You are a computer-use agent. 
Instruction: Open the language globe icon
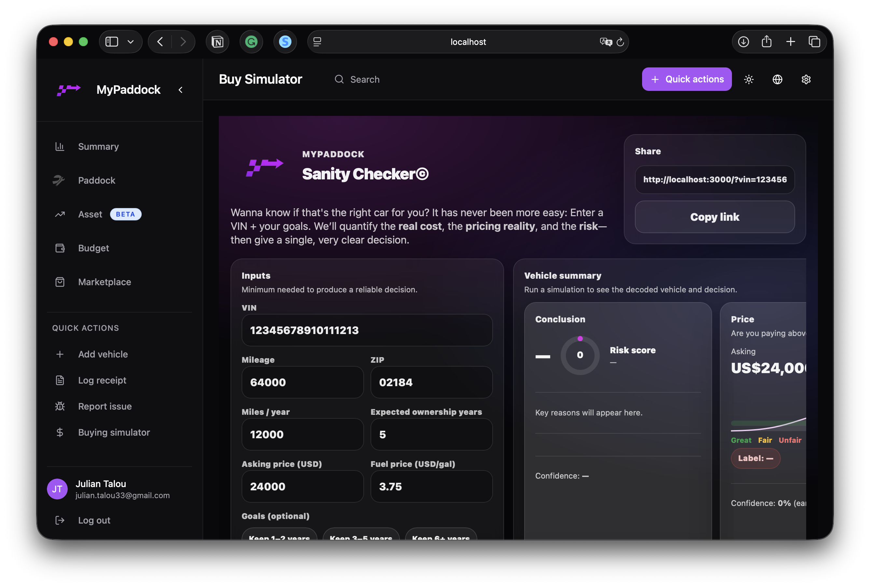click(778, 79)
